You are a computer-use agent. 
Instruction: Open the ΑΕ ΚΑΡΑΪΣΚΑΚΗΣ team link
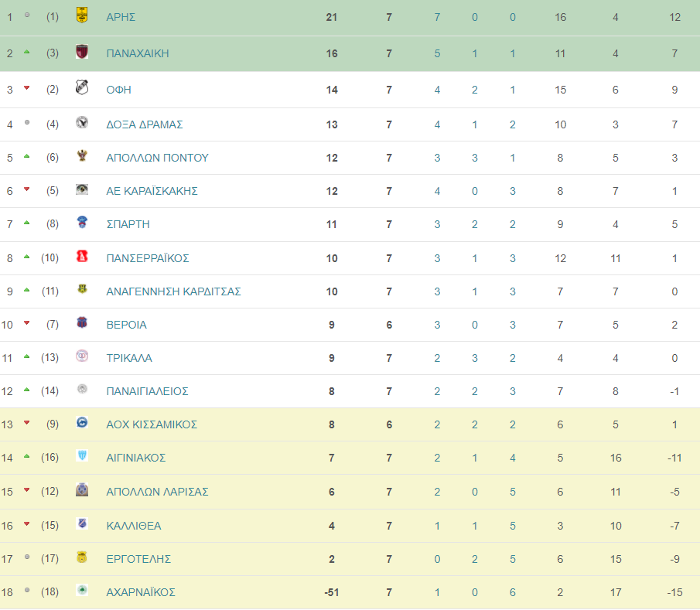152,191
